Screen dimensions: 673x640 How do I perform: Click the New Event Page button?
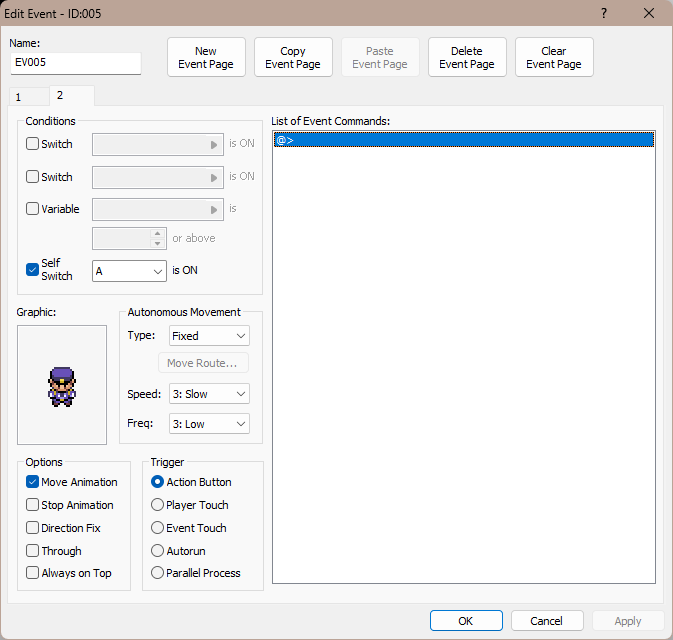tap(206, 57)
